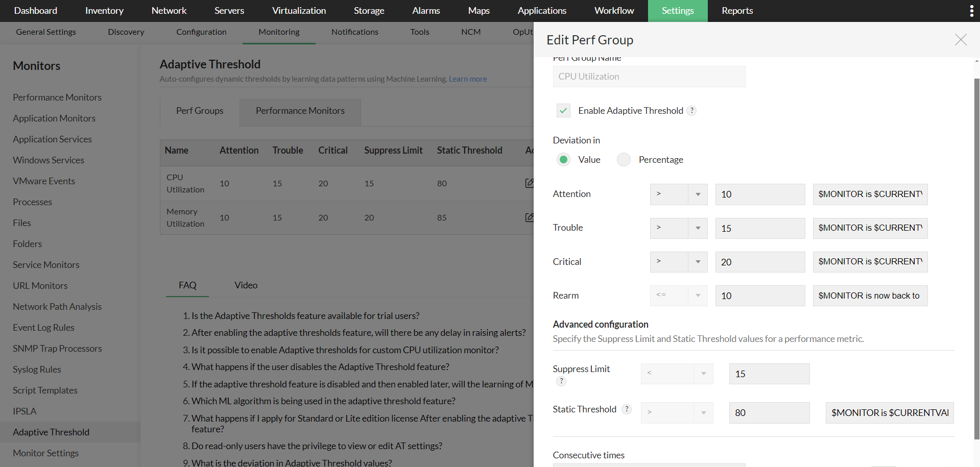Viewport: 980px width, 467px height.
Task: Open Monitor Settings in sidebar
Action: click(x=46, y=453)
